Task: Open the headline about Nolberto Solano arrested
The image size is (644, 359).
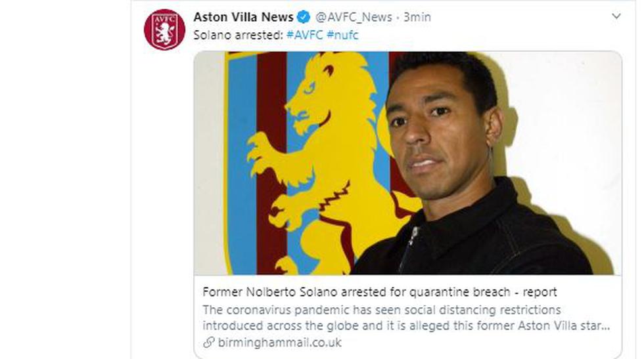Action: coord(380,292)
